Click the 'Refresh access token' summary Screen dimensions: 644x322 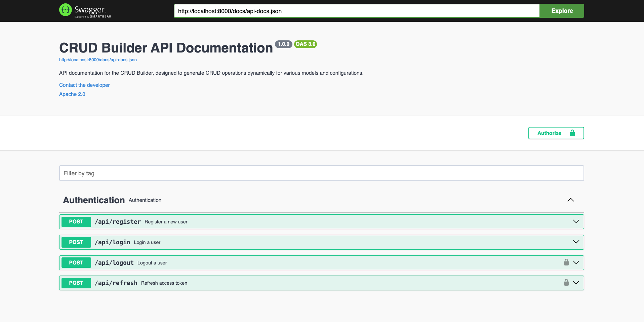point(164,283)
